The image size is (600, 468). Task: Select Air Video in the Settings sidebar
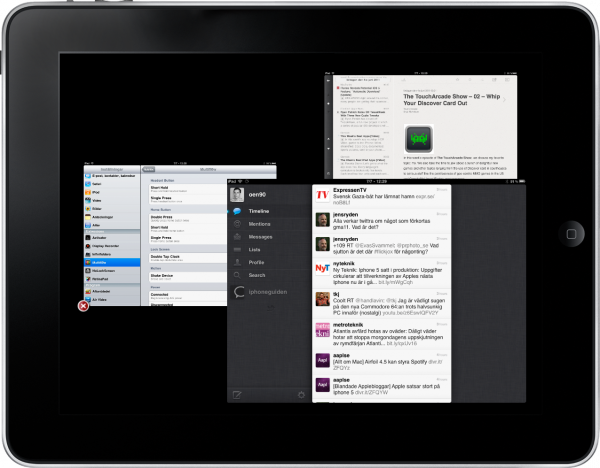112,300
